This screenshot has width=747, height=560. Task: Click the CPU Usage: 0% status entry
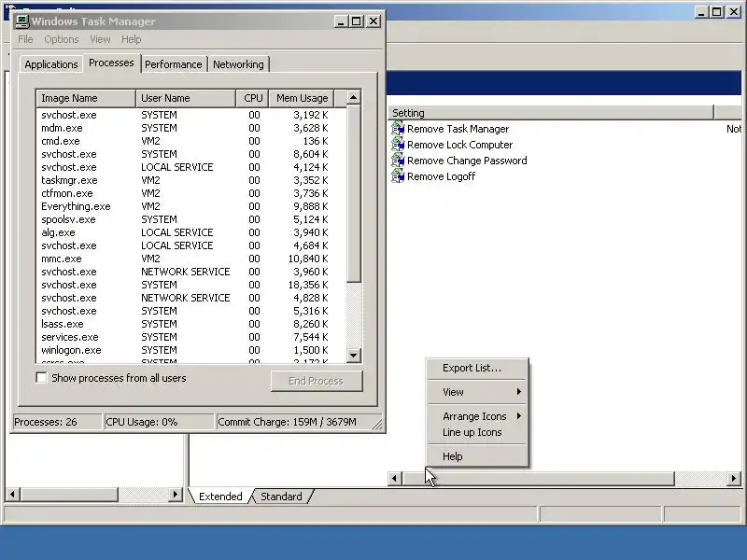pos(159,422)
